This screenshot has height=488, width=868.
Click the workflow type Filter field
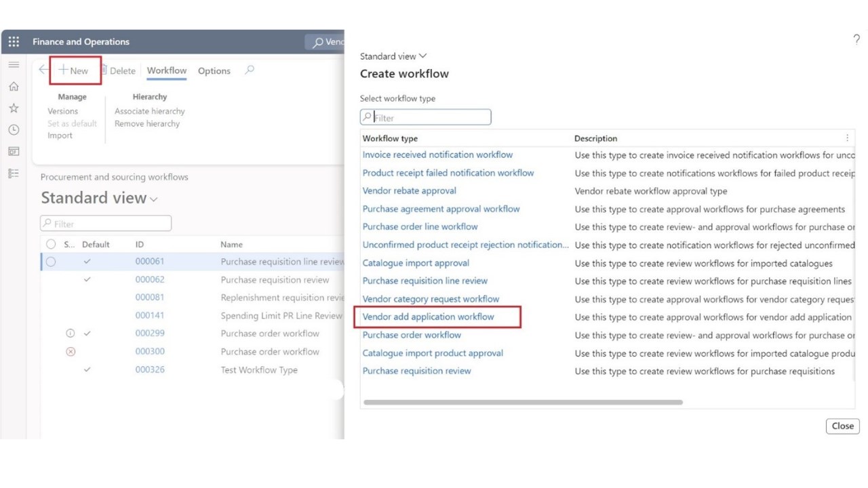426,117
